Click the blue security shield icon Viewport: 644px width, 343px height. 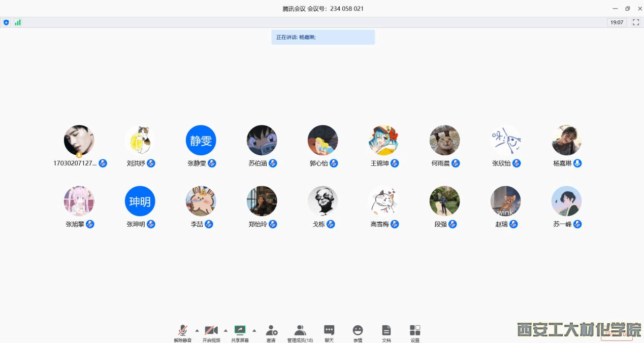click(x=6, y=22)
